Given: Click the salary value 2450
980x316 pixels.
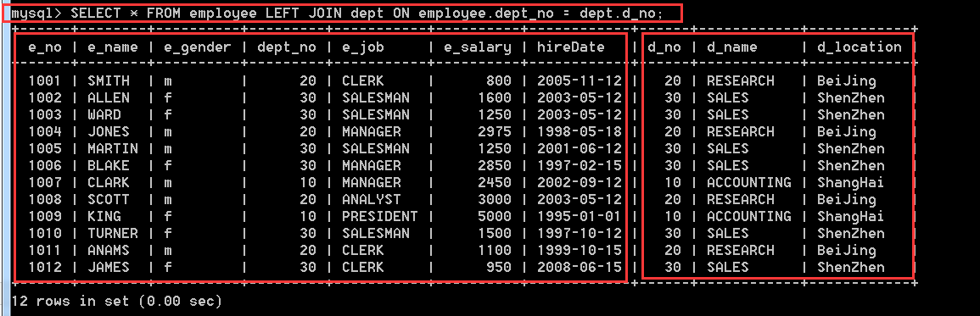Looking at the screenshot, I should [x=495, y=182].
